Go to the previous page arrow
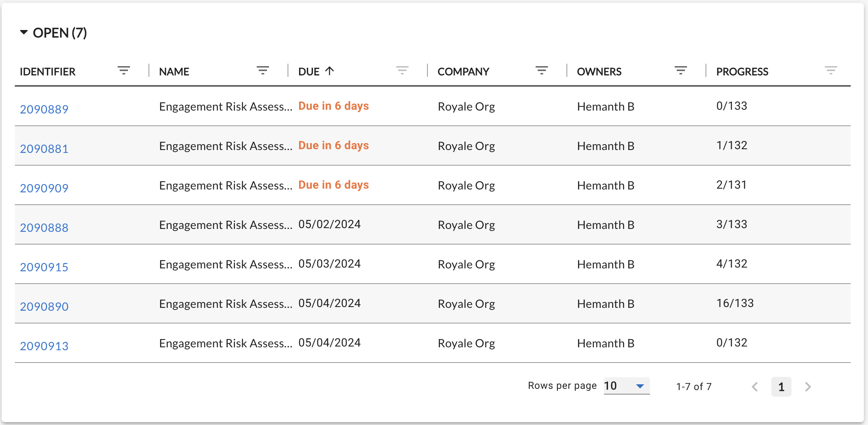Image resolution: width=868 pixels, height=425 pixels. point(755,387)
